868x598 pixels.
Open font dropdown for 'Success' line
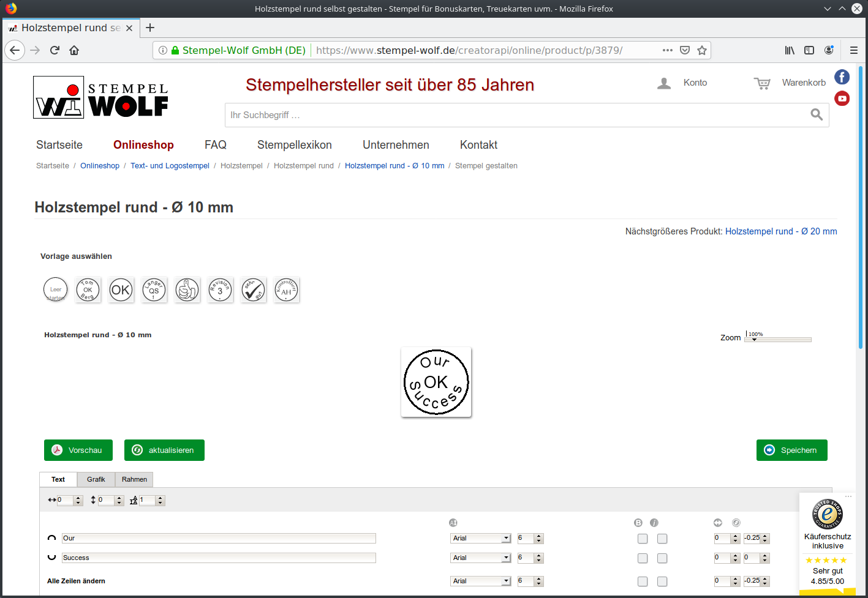coord(481,558)
